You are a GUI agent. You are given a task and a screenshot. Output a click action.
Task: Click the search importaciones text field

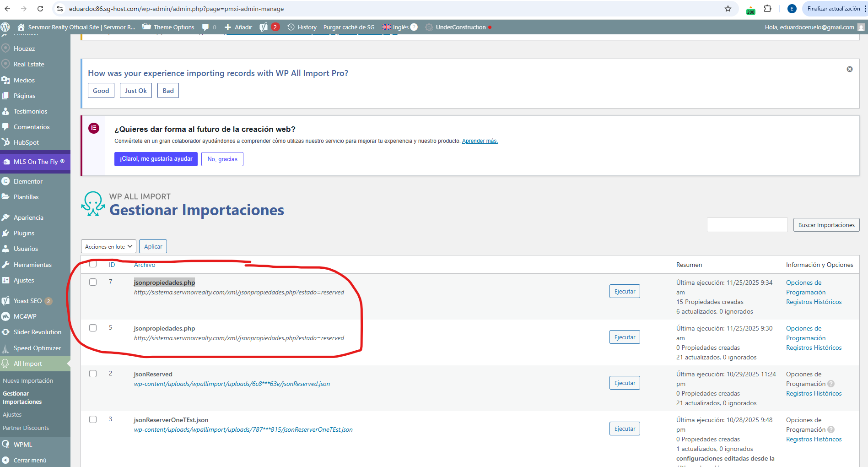(747, 225)
